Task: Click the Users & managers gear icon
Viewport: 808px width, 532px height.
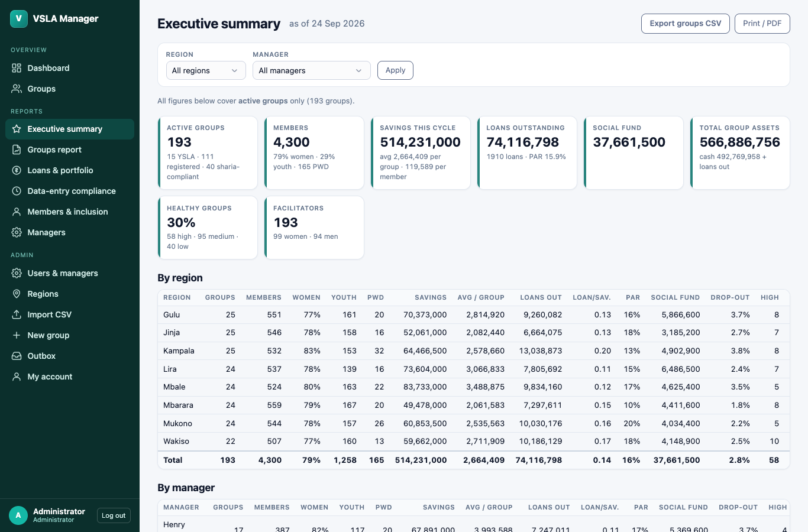Action: [17, 273]
